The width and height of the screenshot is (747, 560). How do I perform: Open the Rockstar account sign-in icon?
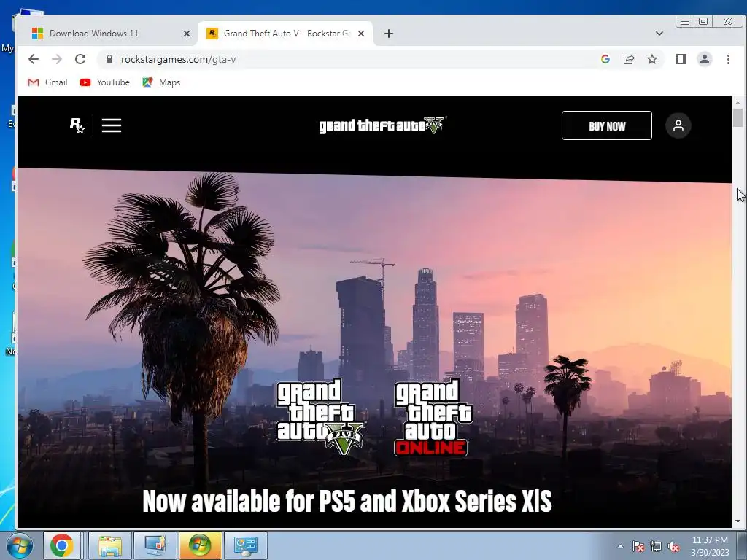coord(678,125)
